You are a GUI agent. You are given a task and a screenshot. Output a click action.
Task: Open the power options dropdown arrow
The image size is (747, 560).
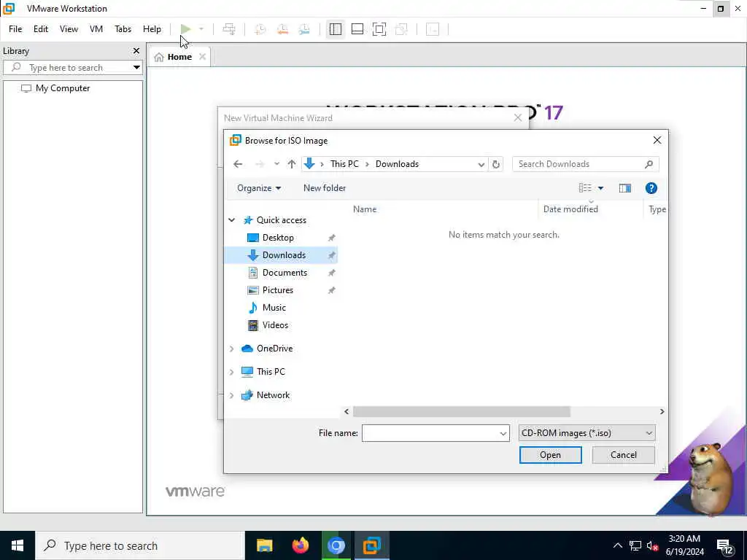201,29
